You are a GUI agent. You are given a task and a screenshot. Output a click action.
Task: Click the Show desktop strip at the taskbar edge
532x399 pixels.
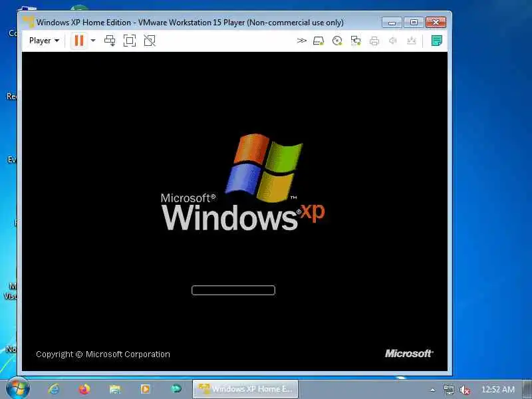coord(527,389)
